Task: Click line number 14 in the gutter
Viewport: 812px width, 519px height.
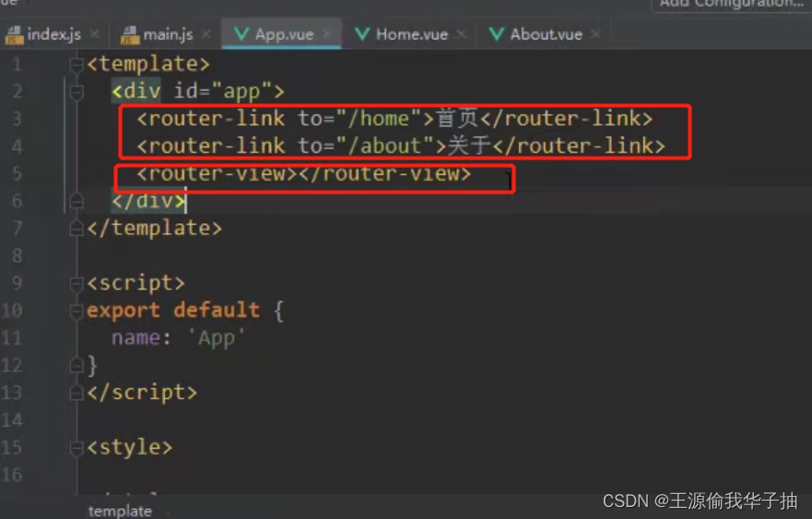Action: (12, 419)
